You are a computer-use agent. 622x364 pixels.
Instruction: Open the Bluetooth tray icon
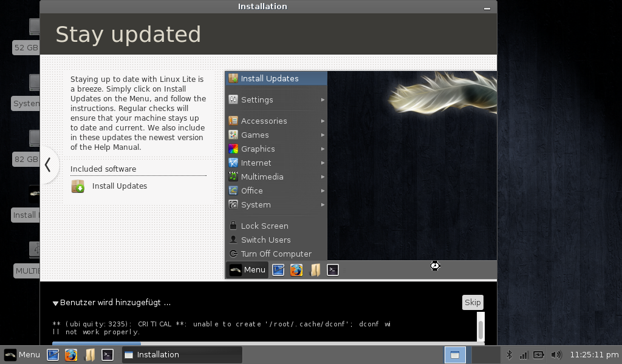(510, 355)
